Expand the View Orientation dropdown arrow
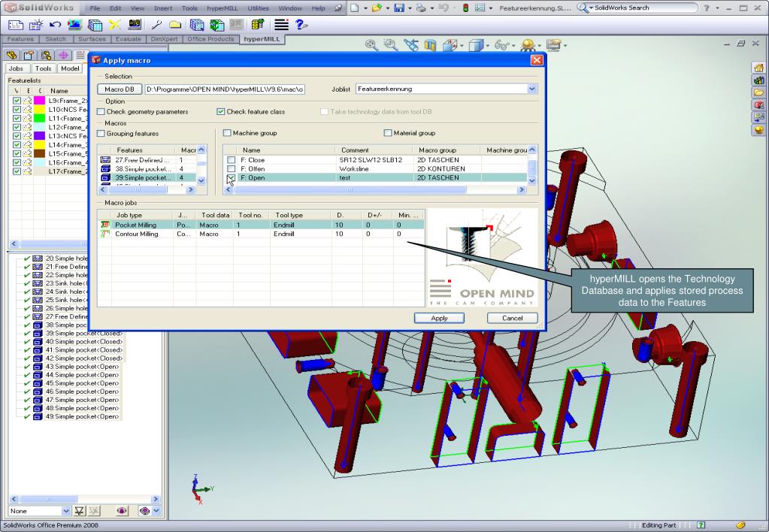 [462, 46]
